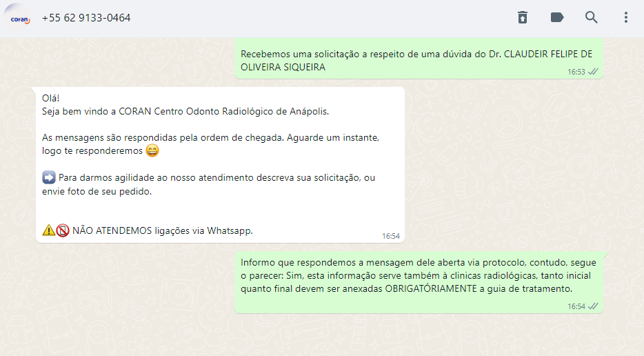Click the trash archive icon in header
The height and width of the screenshot is (356, 644).
(523, 17)
